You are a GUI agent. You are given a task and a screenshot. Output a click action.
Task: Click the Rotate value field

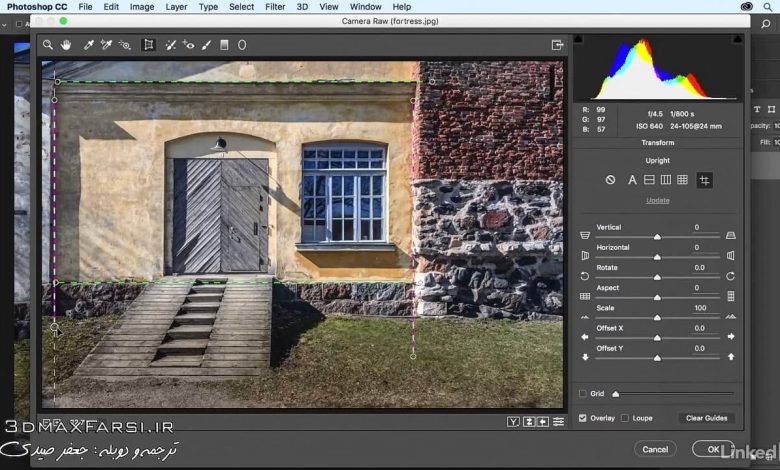[699, 268]
